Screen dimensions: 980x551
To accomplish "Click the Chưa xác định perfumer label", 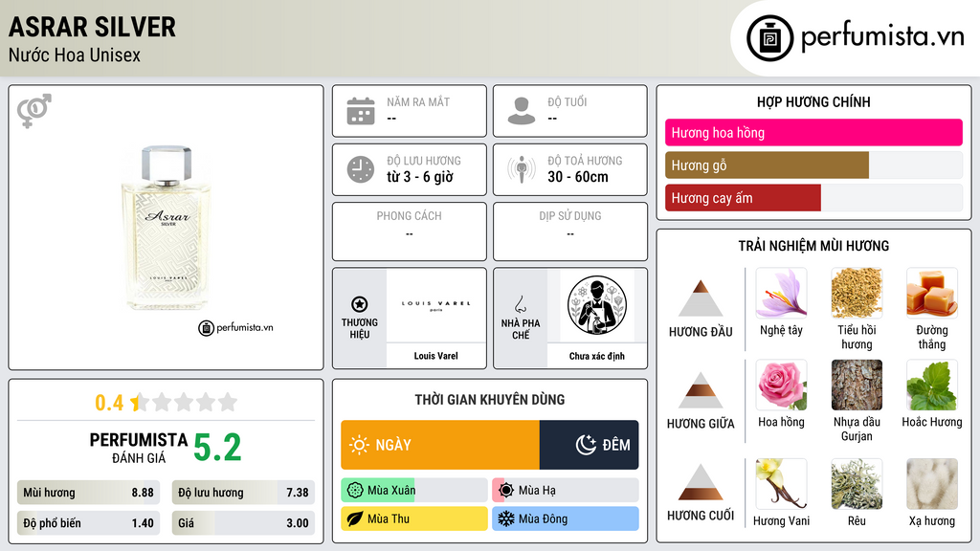I will 597,356.
